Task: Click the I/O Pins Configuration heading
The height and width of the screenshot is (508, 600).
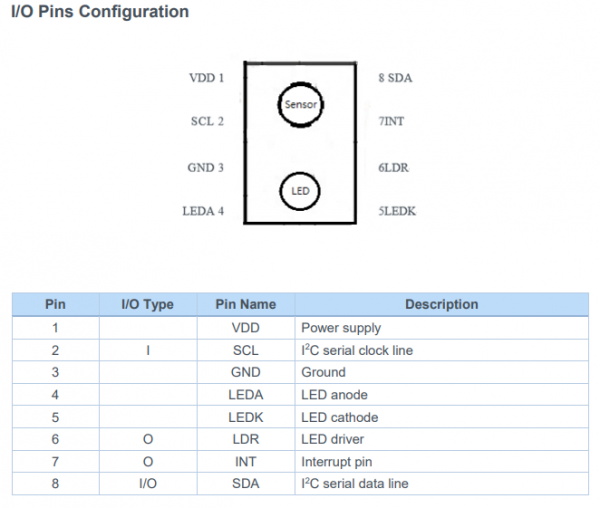Action: click(x=99, y=13)
